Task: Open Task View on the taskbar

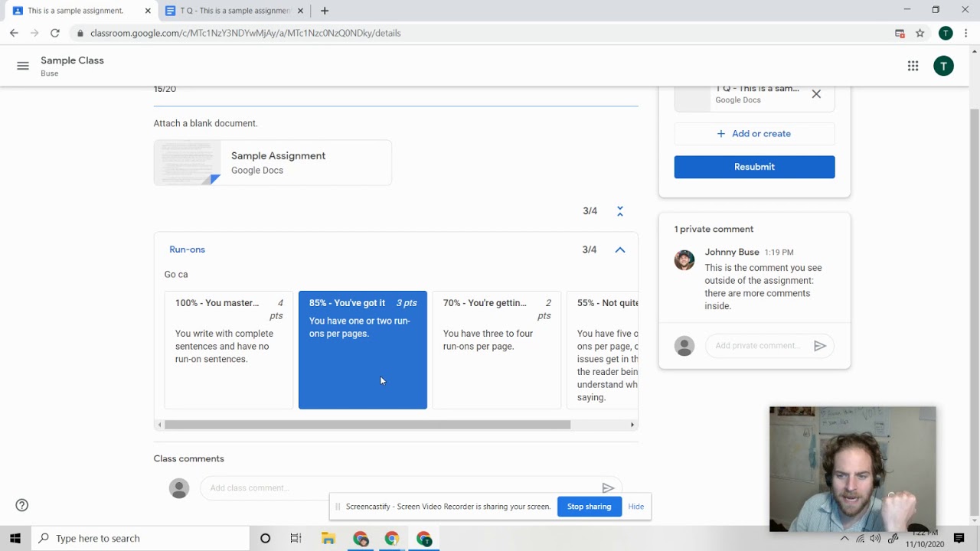Action: [x=296, y=538]
